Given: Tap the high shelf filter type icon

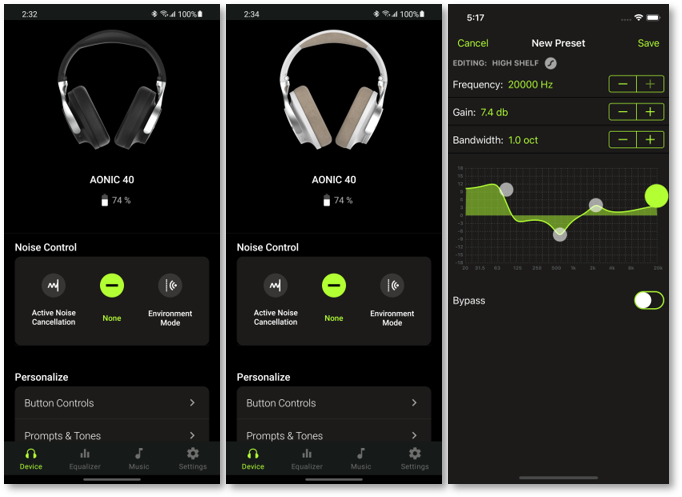Looking at the screenshot, I should tap(551, 63).
